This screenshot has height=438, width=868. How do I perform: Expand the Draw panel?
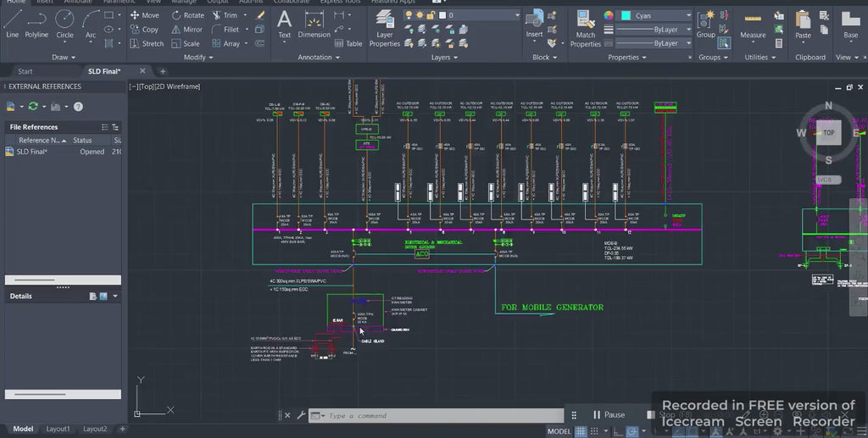tap(63, 57)
